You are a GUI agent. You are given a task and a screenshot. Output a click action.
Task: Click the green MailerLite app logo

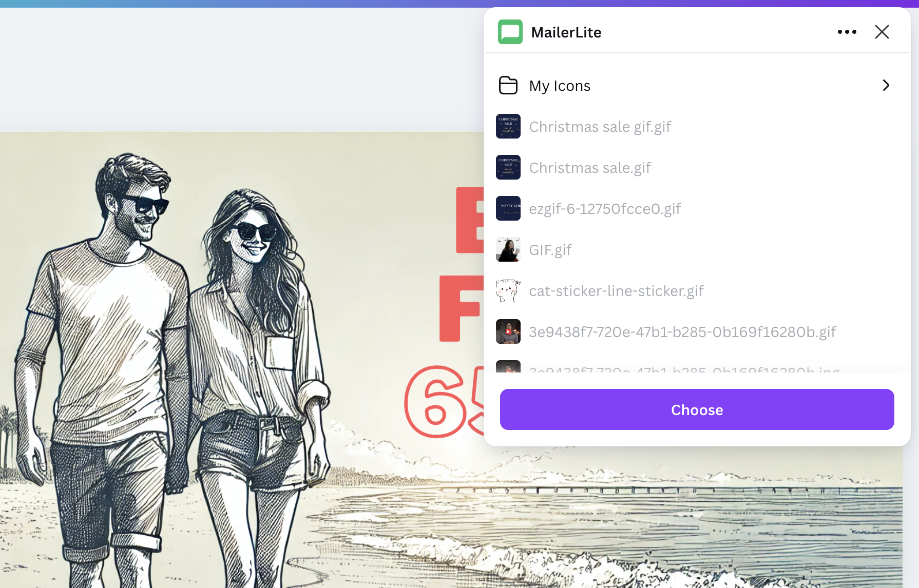[510, 32]
